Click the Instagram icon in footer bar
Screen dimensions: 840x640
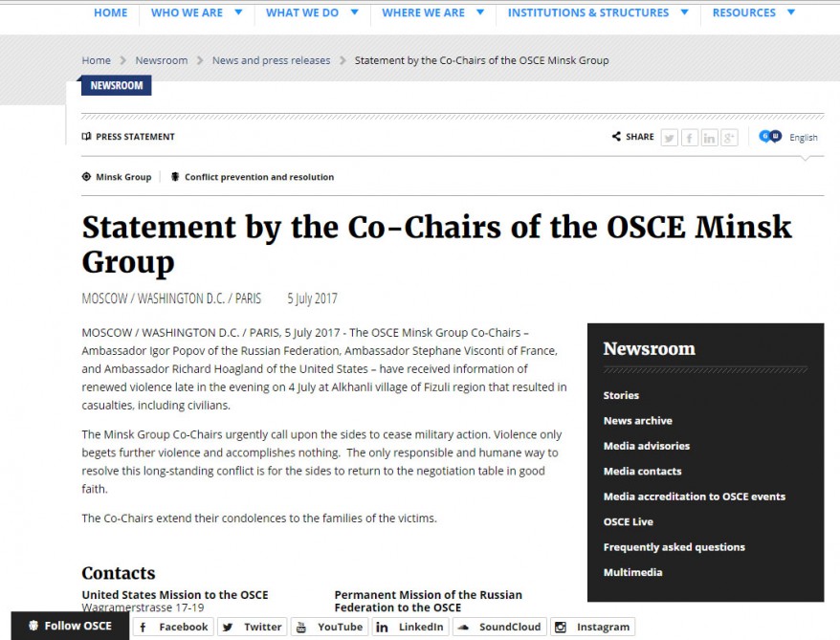tap(561, 628)
